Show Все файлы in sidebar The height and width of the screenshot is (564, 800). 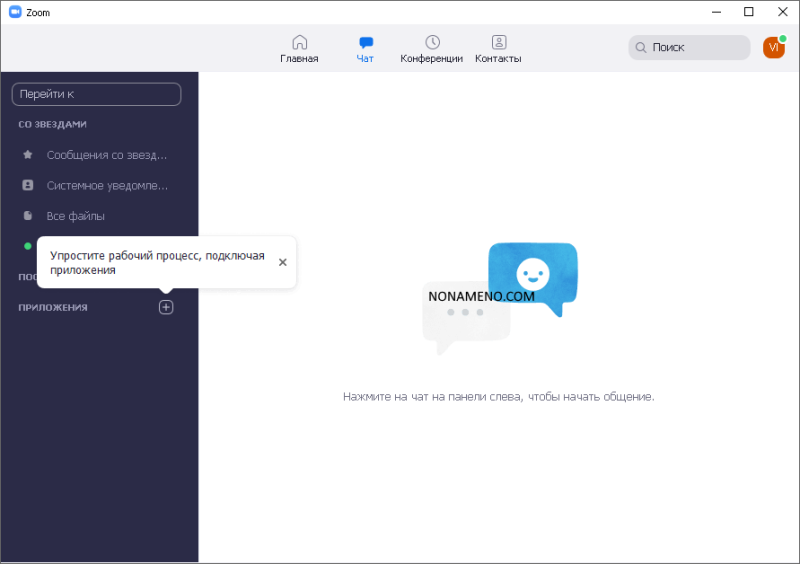76,216
